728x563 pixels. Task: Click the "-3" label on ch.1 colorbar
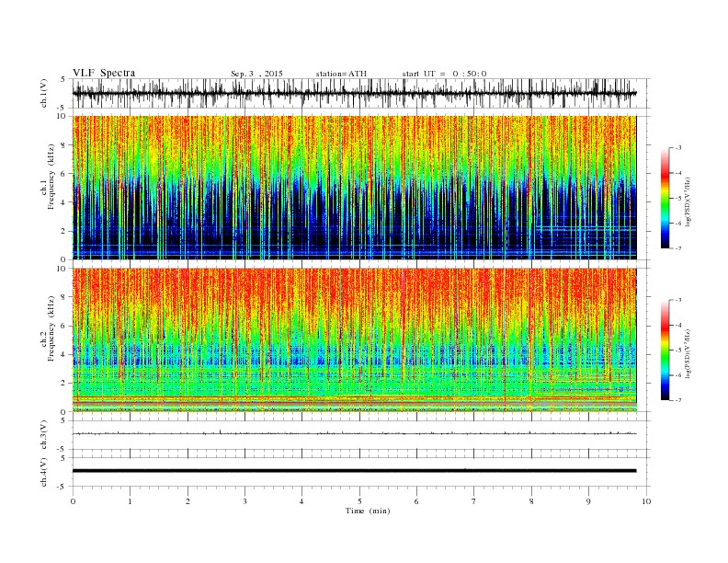coord(678,148)
